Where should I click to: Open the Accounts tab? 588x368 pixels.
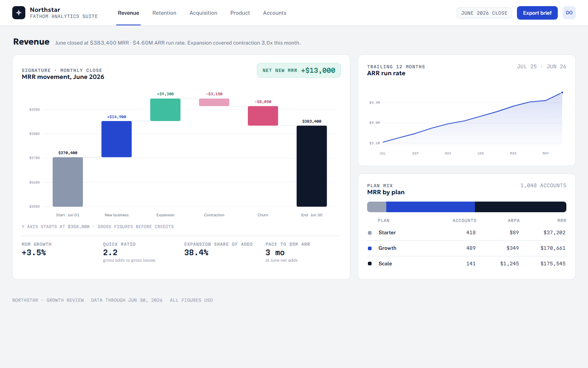coord(275,13)
